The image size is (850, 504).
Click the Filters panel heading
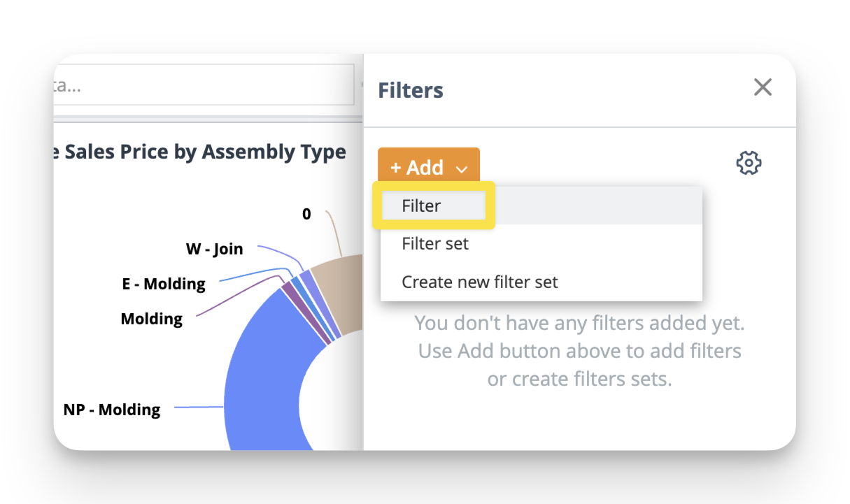click(411, 90)
